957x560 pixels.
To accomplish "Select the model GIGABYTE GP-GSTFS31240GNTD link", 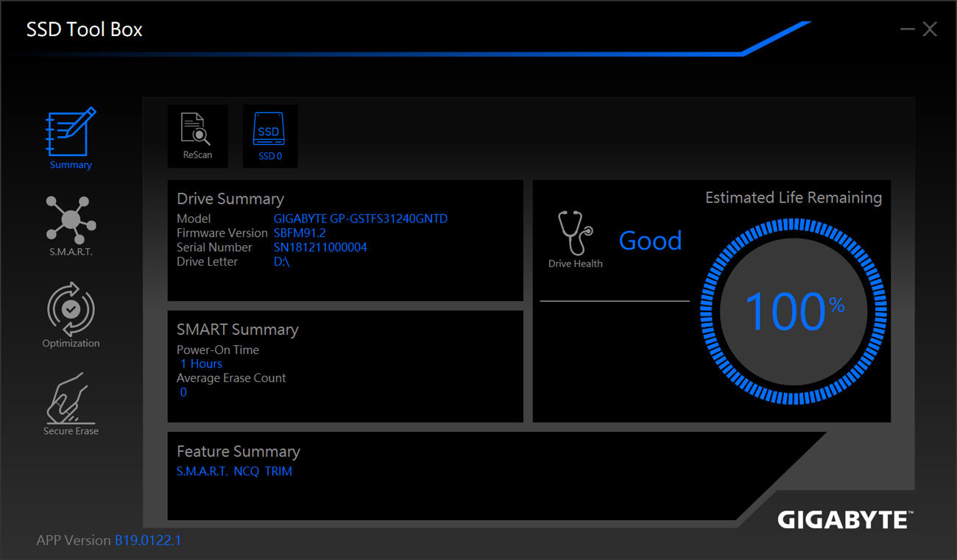I will 360,218.
